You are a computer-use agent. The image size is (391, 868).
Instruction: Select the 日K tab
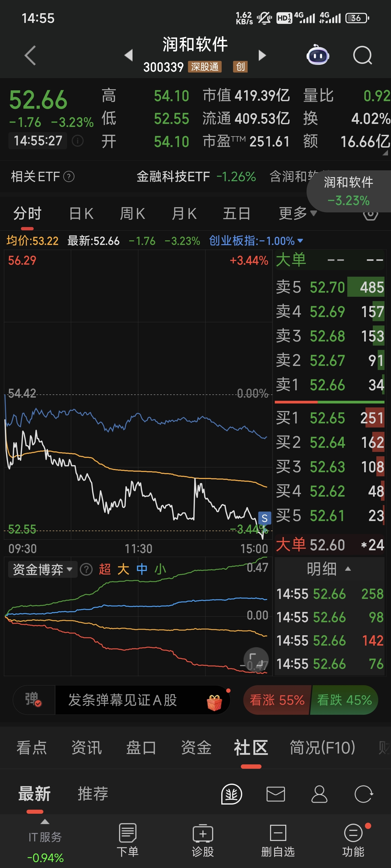point(81,214)
